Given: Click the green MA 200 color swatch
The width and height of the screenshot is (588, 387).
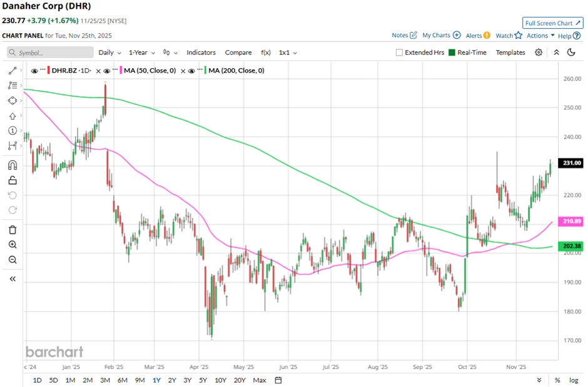Looking at the screenshot, I should pos(206,71).
